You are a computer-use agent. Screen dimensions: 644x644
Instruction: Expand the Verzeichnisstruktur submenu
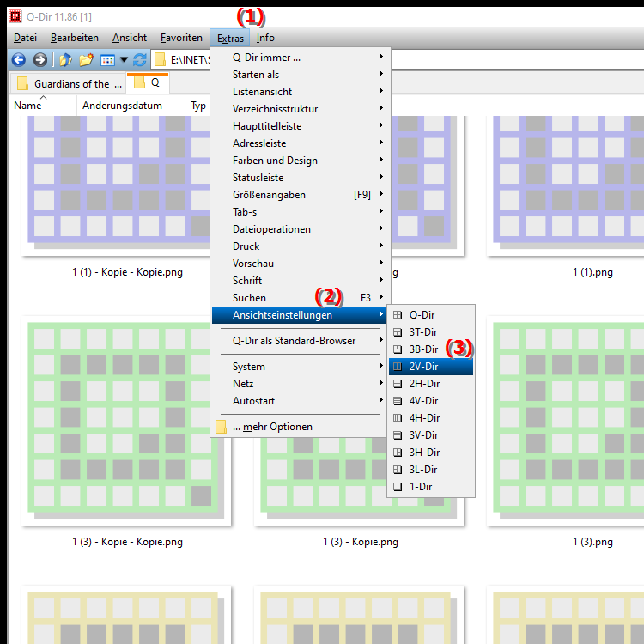point(301,109)
